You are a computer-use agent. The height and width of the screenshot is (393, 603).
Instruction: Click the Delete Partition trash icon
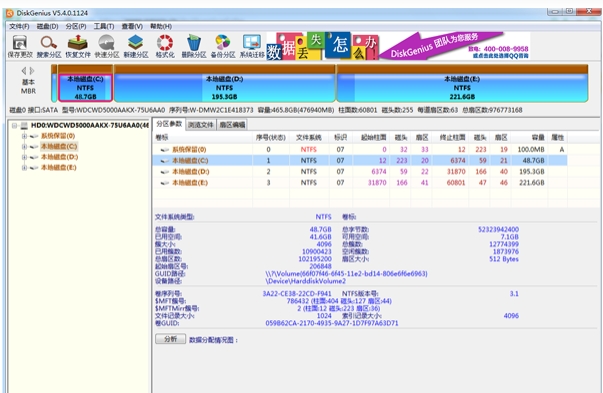(194, 46)
